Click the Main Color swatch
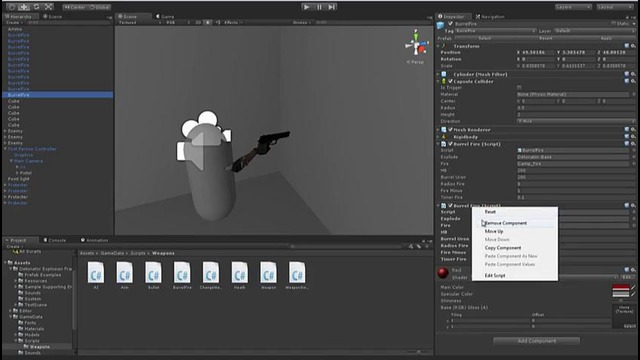 click(620, 287)
